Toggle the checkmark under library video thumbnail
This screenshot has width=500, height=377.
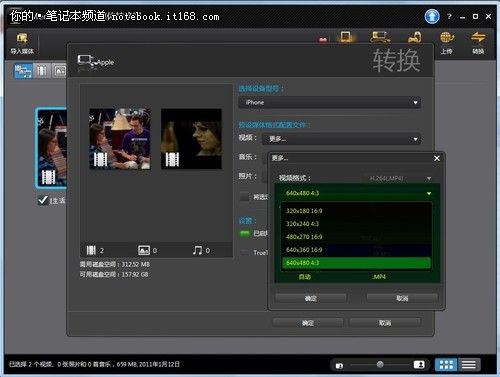tap(42, 200)
